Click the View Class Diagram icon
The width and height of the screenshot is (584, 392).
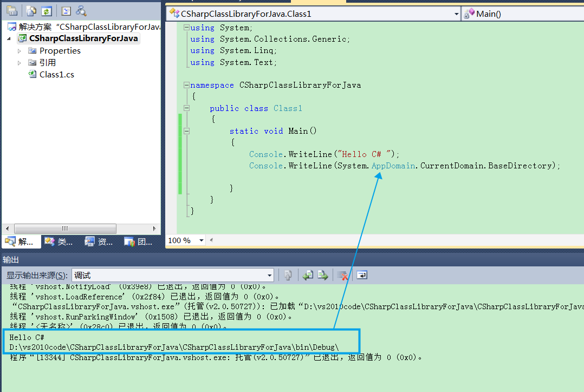(x=80, y=11)
